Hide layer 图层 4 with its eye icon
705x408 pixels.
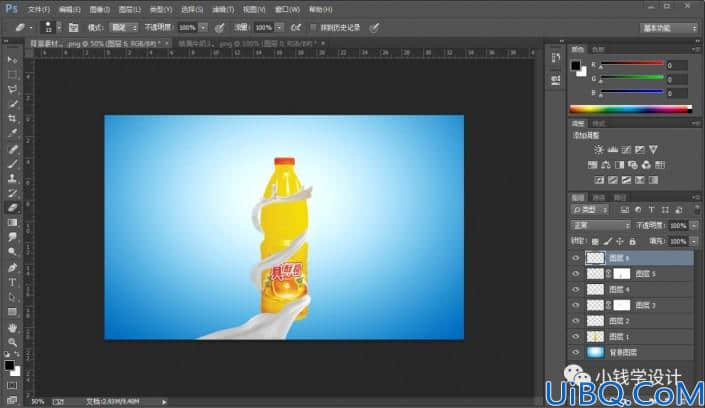click(576, 289)
